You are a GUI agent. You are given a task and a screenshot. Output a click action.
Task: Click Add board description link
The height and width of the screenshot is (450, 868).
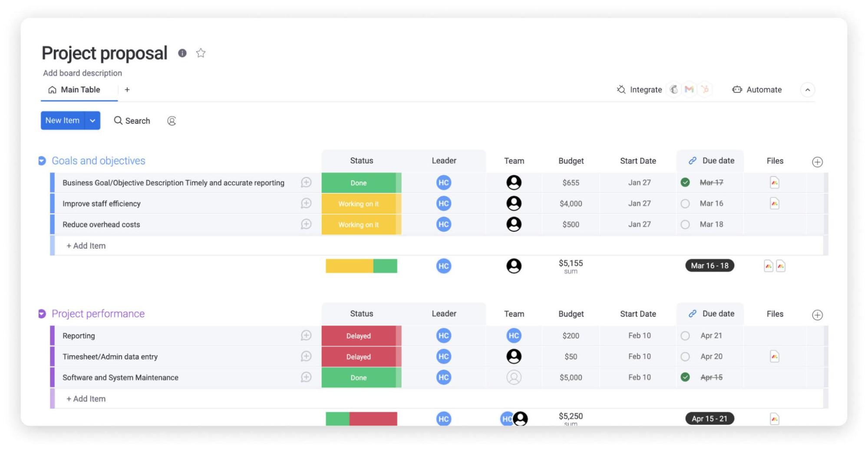click(x=82, y=73)
